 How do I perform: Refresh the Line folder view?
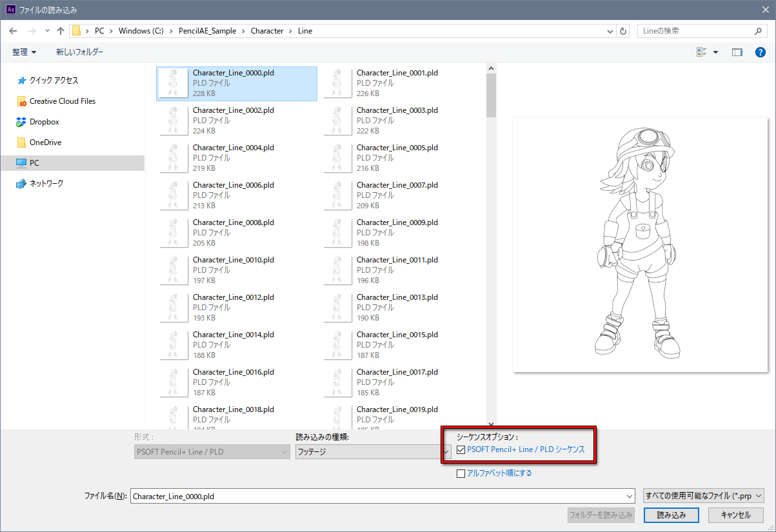point(623,31)
